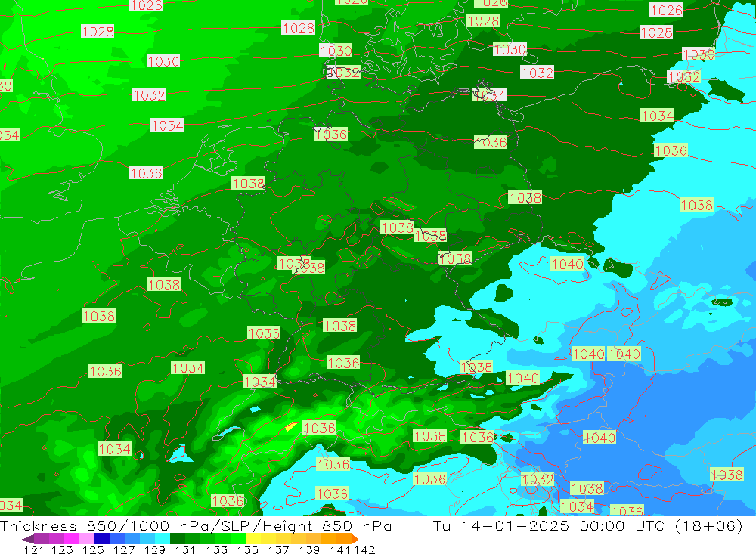This screenshot has width=756, height=554.
Task: Click the legend value 121
Action: pos(34,550)
